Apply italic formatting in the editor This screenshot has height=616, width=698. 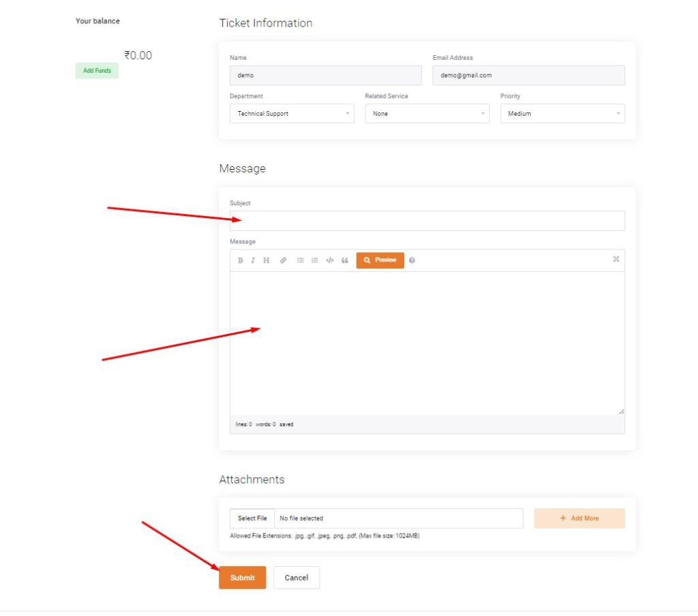click(253, 260)
